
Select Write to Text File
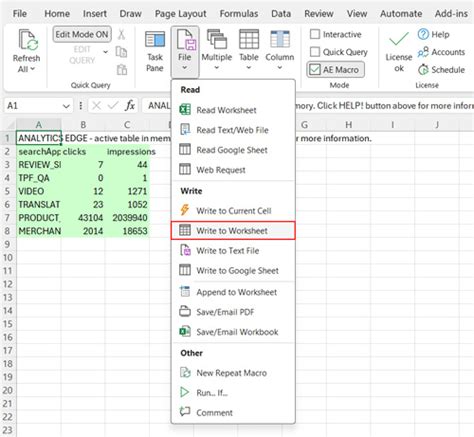(233, 251)
